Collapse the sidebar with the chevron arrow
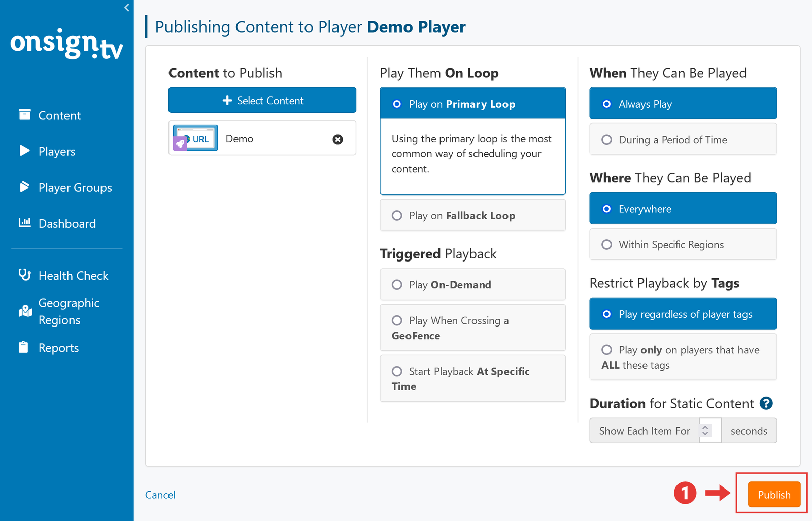This screenshot has width=812, height=521. click(127, 7)
